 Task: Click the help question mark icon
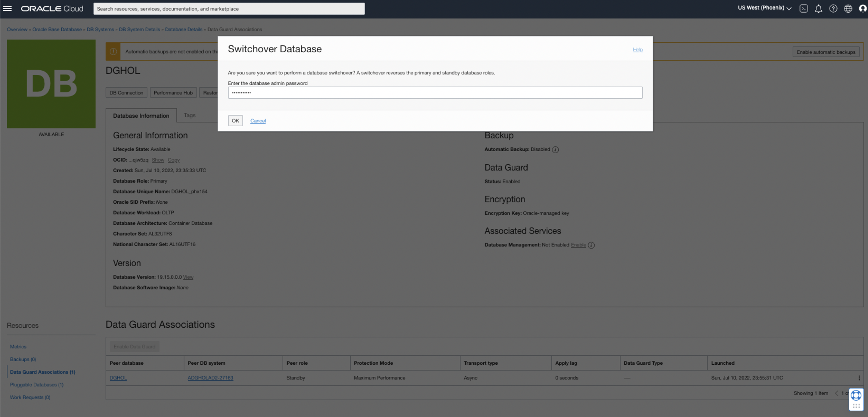point(833,8)
